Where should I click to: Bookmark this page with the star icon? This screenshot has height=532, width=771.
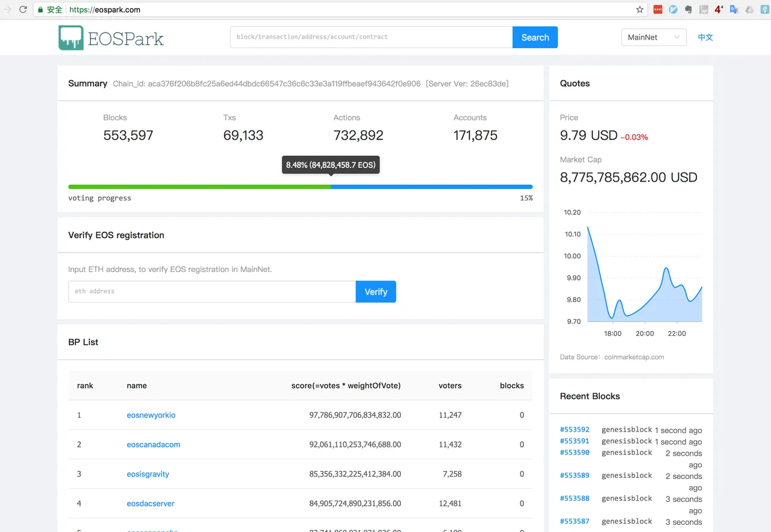tap(640, 10)
